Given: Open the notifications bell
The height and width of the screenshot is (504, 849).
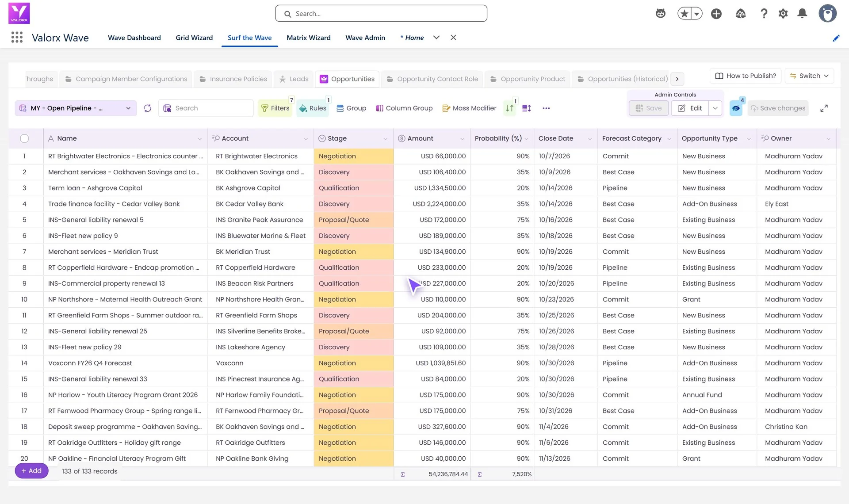Looking at the screenshot, I should pyautogui.click(x=802, y=14).
